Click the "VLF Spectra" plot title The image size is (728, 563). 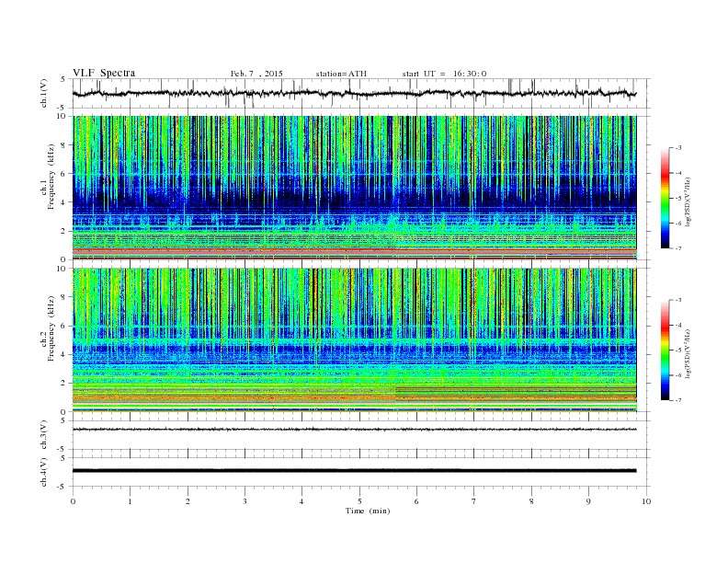click(104, 73)
